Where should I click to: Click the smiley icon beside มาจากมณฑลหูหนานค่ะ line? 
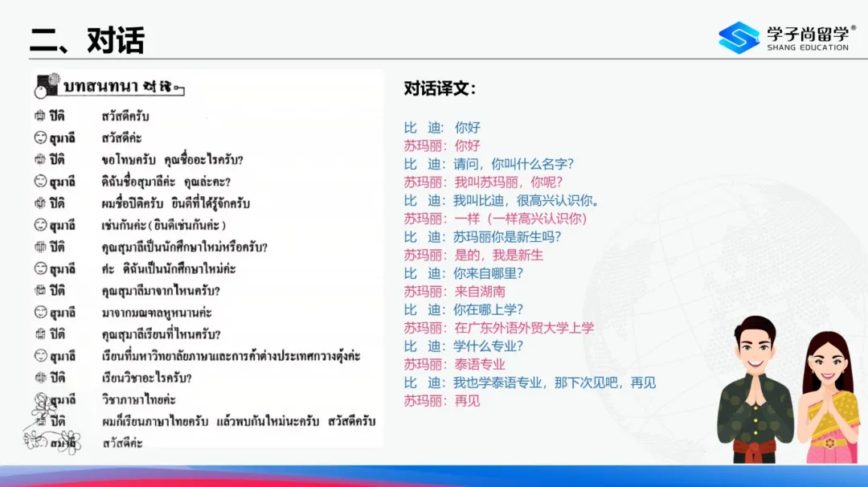[40, 312]
